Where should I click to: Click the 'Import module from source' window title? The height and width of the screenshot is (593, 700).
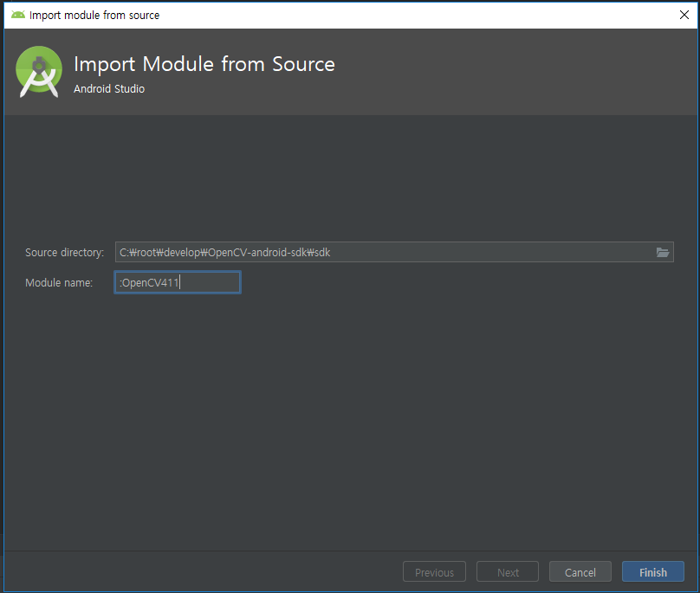point(94,16)
